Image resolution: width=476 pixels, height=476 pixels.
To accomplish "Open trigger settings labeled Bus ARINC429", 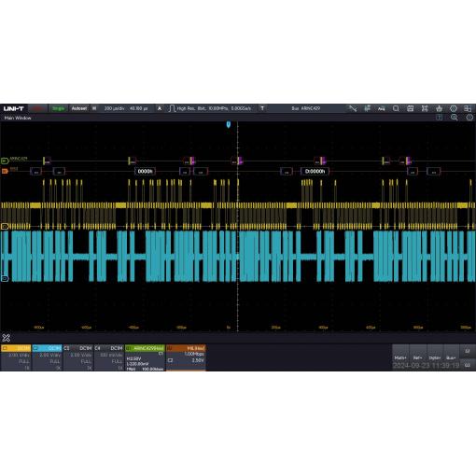I will tap(305, 108).
